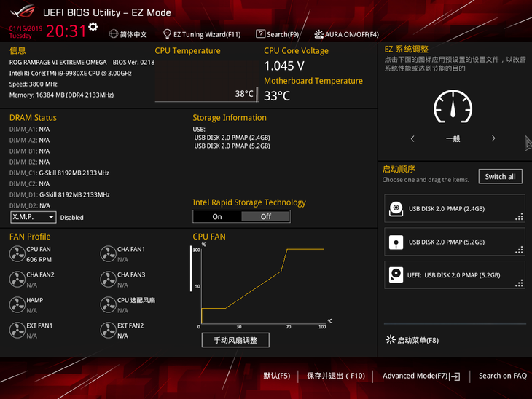The image size is (532, 399).
Task: Go to previous EZ tuning profile arrow
Action: pyautogui.click(x=412, y=138)
